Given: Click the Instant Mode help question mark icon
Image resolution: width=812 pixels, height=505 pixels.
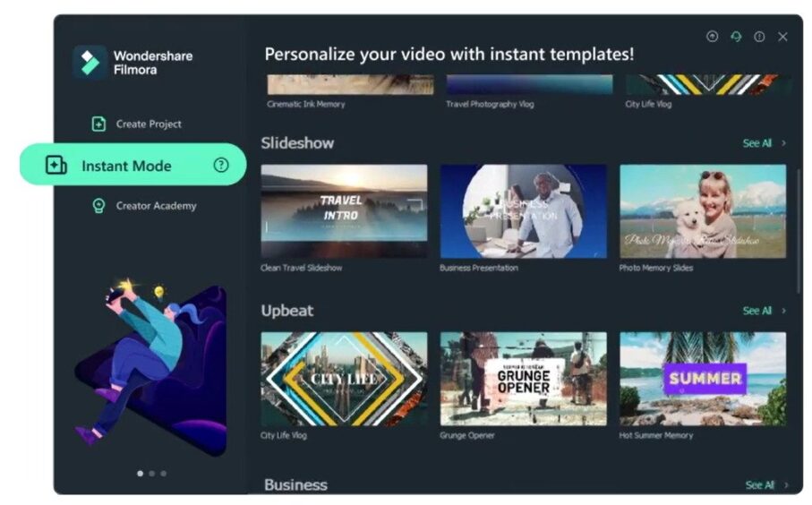Looking at the screenshot, I should [x=221, y=166].
